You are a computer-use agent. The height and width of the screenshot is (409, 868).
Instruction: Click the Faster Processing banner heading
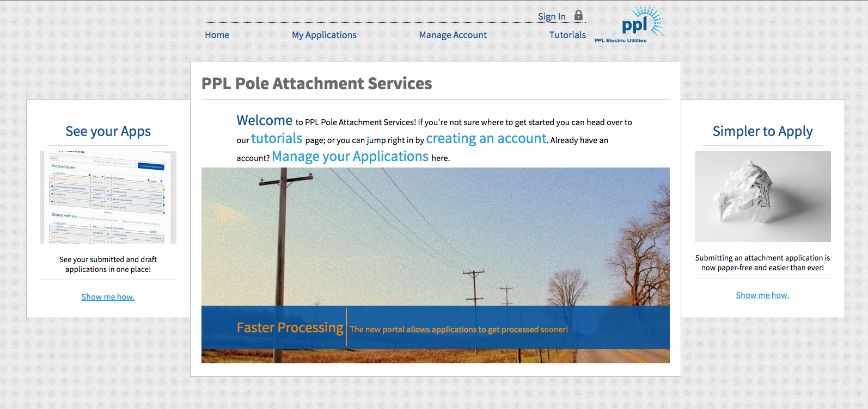point(290,327)
